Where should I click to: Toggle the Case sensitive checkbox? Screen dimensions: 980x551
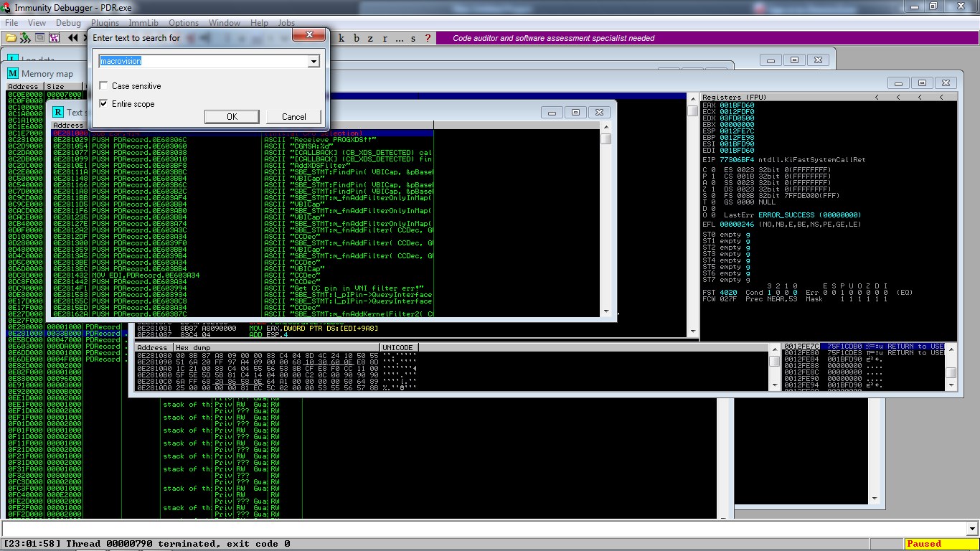coord(104,86)
